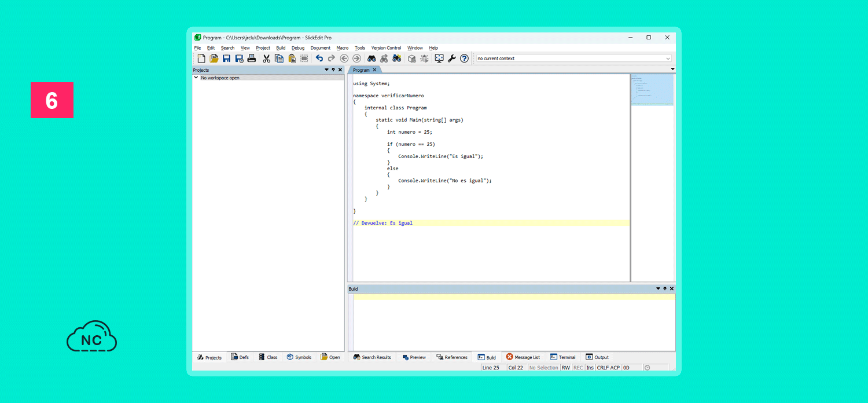Image resolution: width=868 pixels, height=403 pixels.
Task: Switch to the Symbols tab
Action: [299, 357]
